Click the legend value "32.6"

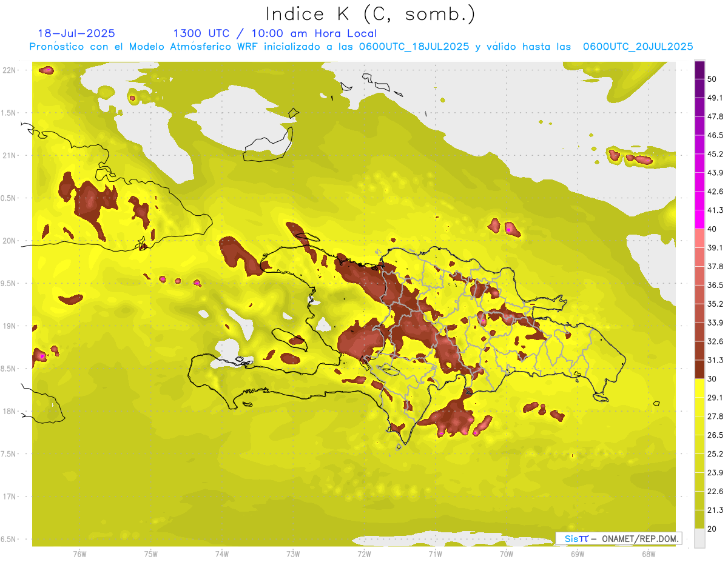[x=715, y=341]
